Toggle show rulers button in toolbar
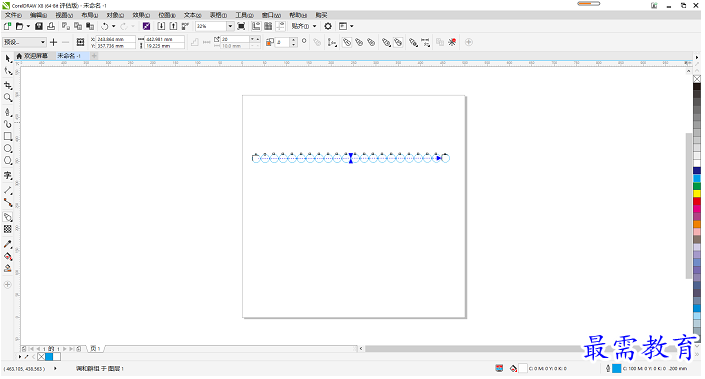This screenshot has height=379, width=705. coord(256,27)
